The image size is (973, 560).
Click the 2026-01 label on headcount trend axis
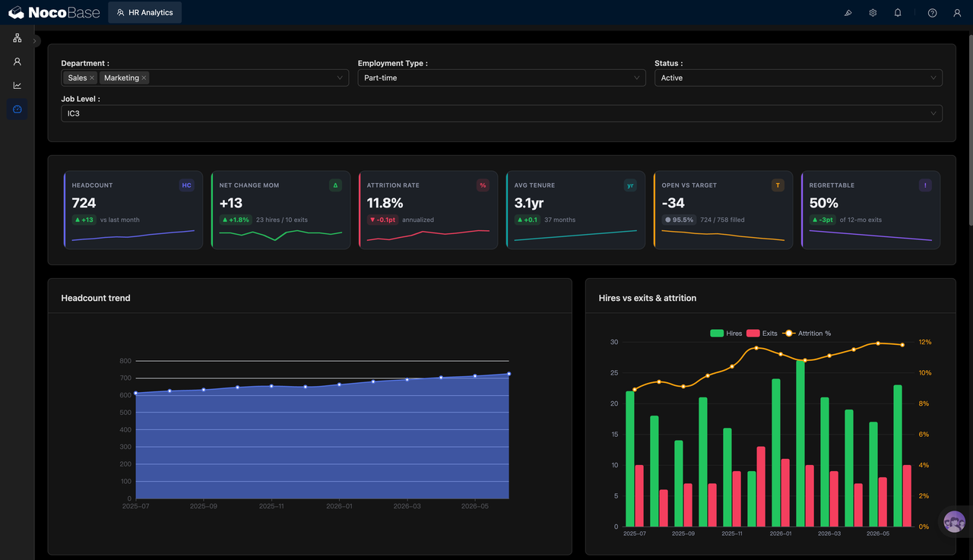[339, 506]
